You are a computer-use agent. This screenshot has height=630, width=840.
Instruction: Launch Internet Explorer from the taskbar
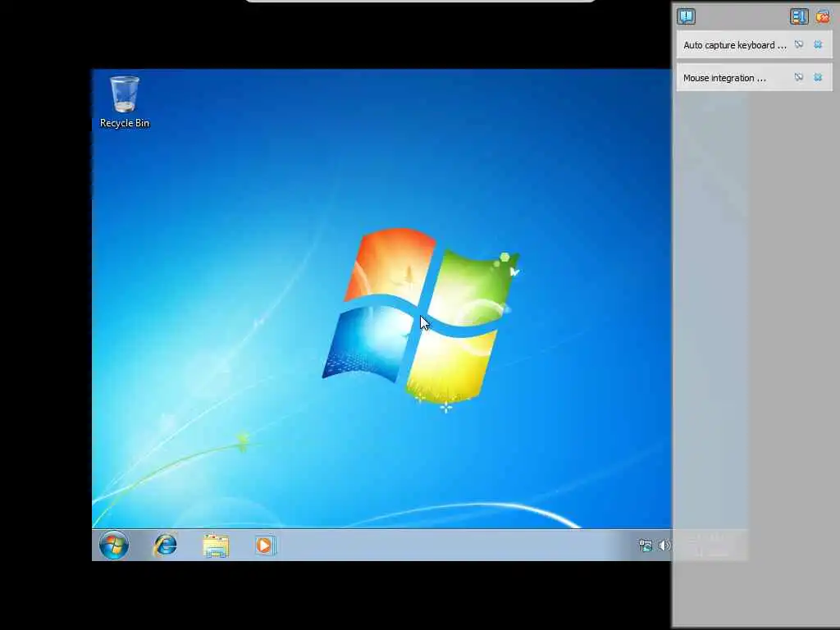[x=165, y=546]
